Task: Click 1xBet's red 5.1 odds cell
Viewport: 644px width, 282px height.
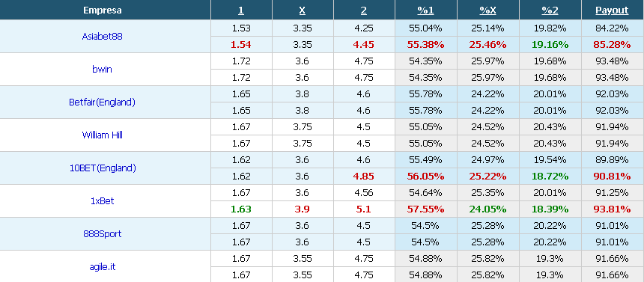Action: tap(364, 209)
